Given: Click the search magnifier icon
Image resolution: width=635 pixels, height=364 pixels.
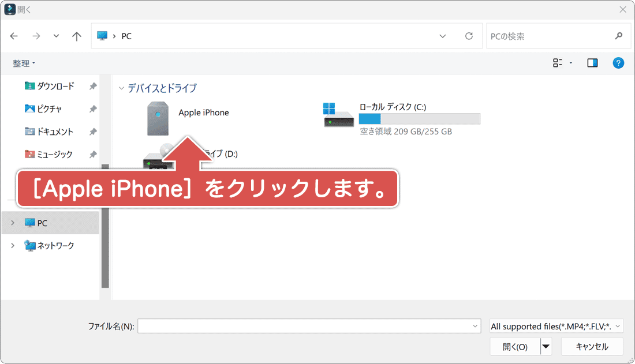Looking at the screenshot, I should tap(619, 36).
